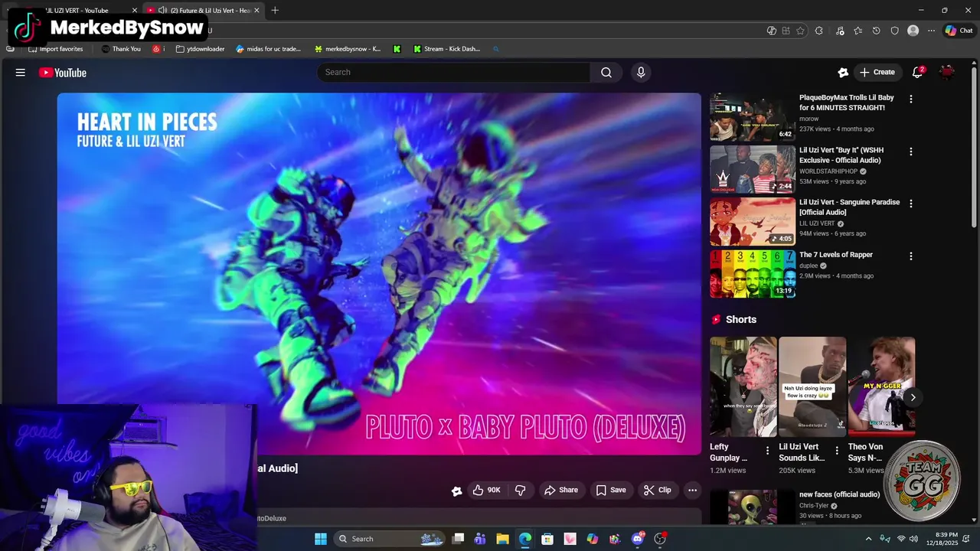The image size is (980, 551).
Task: Add this page to browser favorites star
Action: click(x=800, y=31)
